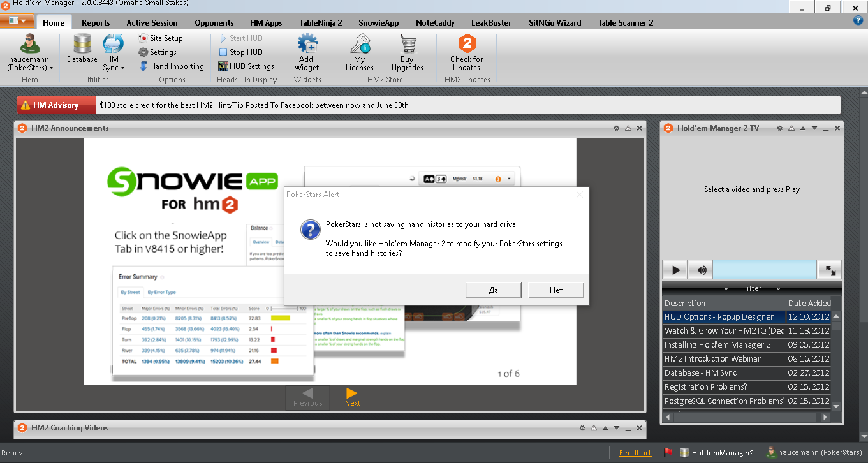Move Hold'em Manager 2 TV panel up
Image resolution: width=868 pixels, height=463 pixels.
[803, 128]
